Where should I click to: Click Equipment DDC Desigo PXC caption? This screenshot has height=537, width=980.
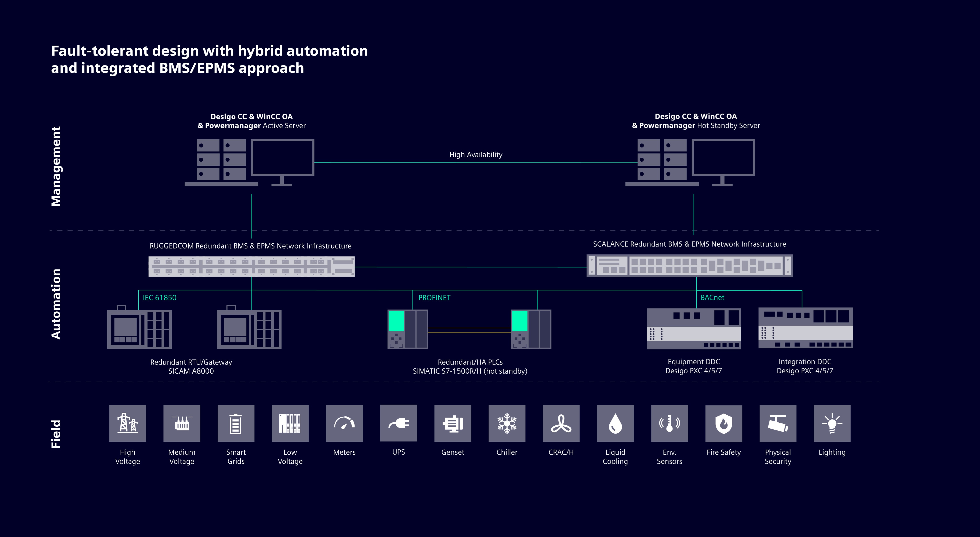[694, 366]
